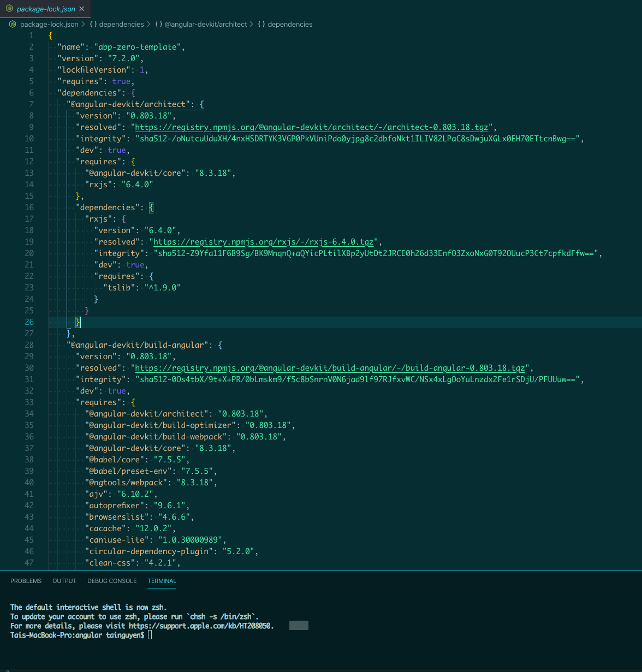Click first dependencies breadcrumb braces icon
Viewport: 642px width, 672px height.
[x=93, y=25]
